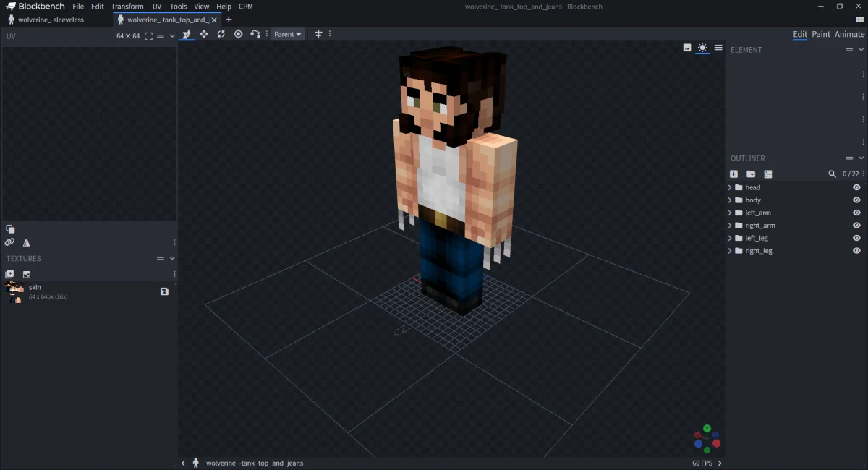
Task: Hide the head group with eye icon
Action: point(856,187)
